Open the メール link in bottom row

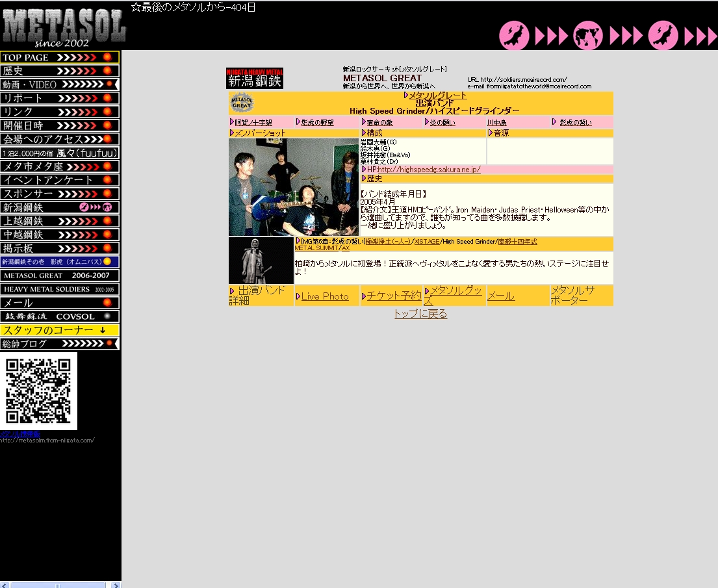click(x=501, y=296)
